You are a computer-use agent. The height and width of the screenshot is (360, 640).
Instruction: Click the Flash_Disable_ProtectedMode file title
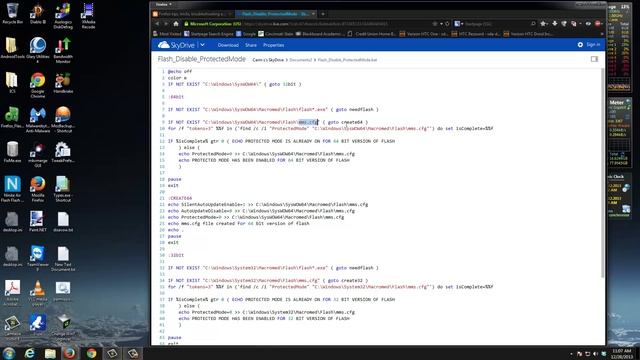[x=202, y=59]
